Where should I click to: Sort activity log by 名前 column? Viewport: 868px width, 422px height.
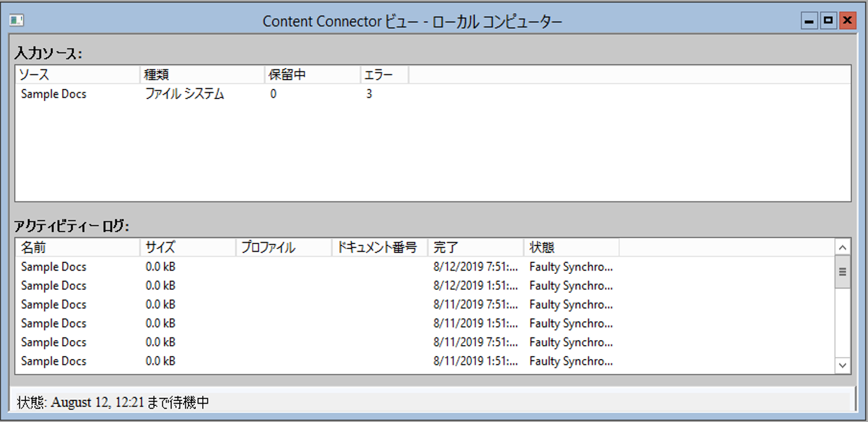click(78, 247)
